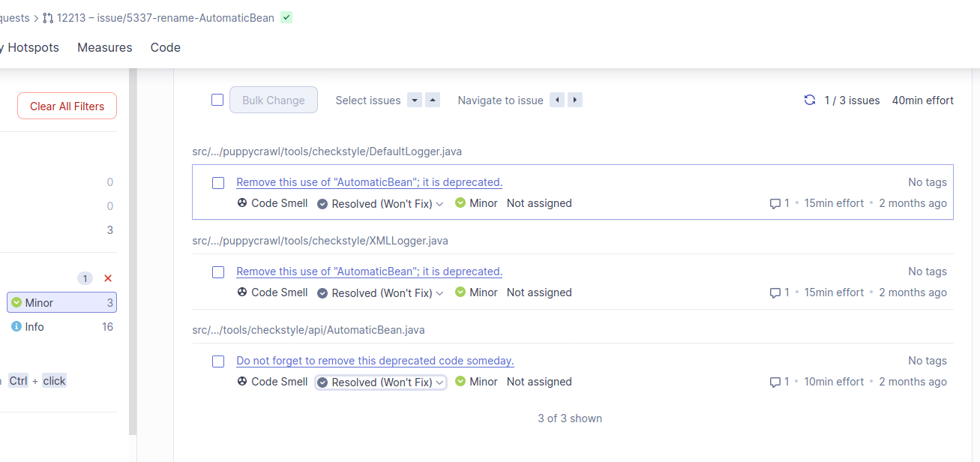Navigate to issue left-arrow button
This screenshot has width=980, height=462.
557,100
